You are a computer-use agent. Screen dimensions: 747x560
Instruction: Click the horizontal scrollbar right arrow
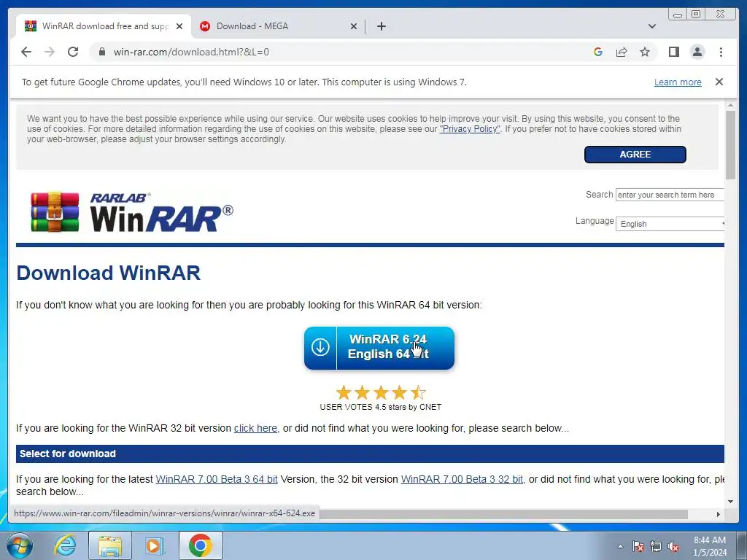pyautogui.click(x=719, y=514)
